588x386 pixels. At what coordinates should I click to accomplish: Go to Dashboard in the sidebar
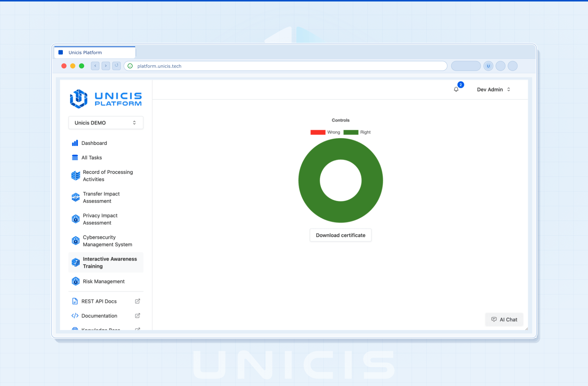pyautogui.click(x=106, y=143)
